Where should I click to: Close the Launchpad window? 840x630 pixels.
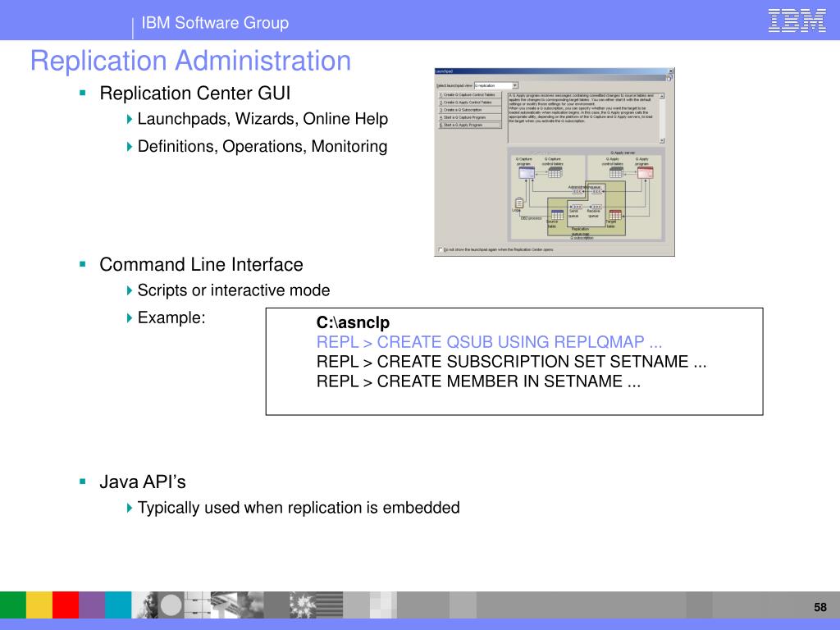671,71
